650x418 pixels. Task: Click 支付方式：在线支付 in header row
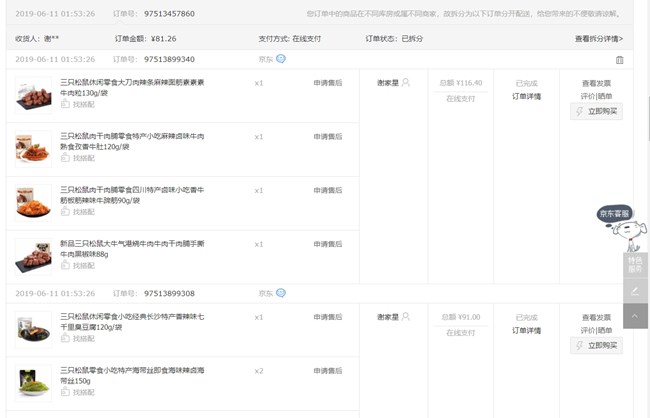290,39
